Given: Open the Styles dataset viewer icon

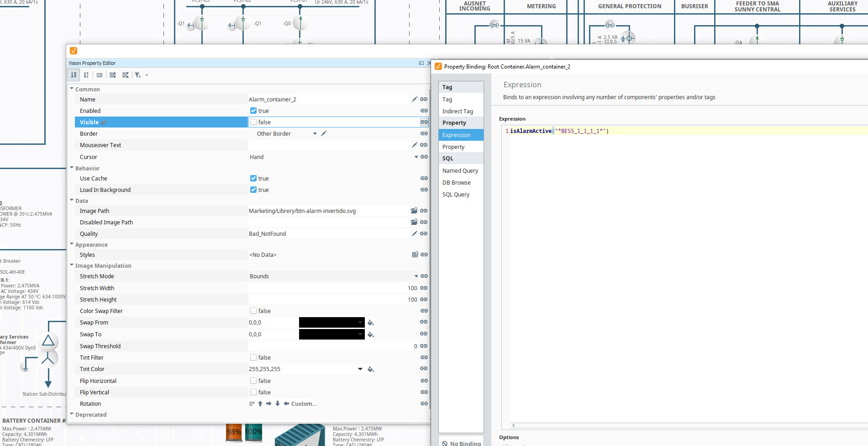Looking at the screenshot, I should pos(415,255).
